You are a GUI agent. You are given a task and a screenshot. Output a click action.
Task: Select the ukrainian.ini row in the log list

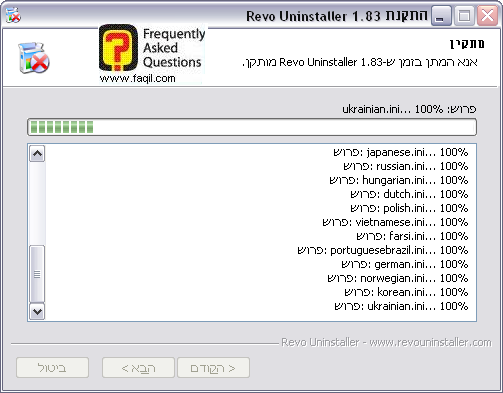coord(401,306)
